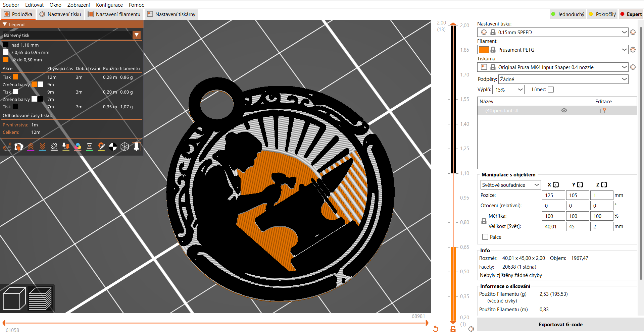Check the Palce inches checkbox
This screenshot has width=644, height=333.
[485, 237]
